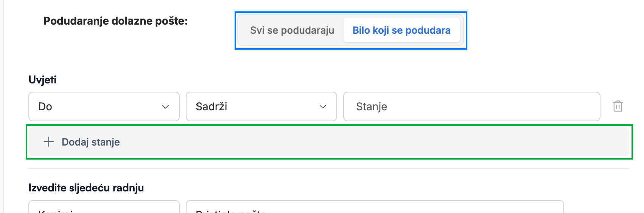Click the Izvedite sljedeću radnju heading
The width and height of the screenshot is (644, 213).
[86, 188]
